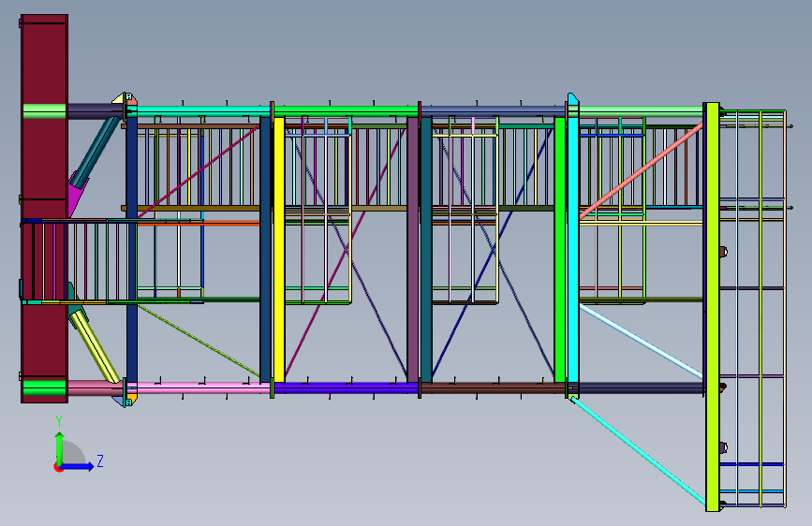Image resolution: width=812 pixels, height=526 pixels.
Task: Select the slate-blue horizontal top tube
Action: point(493,111)
